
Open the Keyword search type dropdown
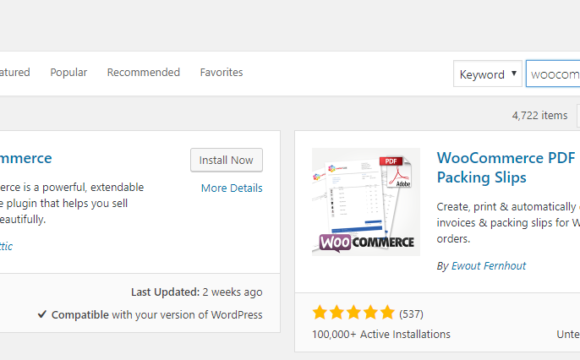(x=488, y=74)
